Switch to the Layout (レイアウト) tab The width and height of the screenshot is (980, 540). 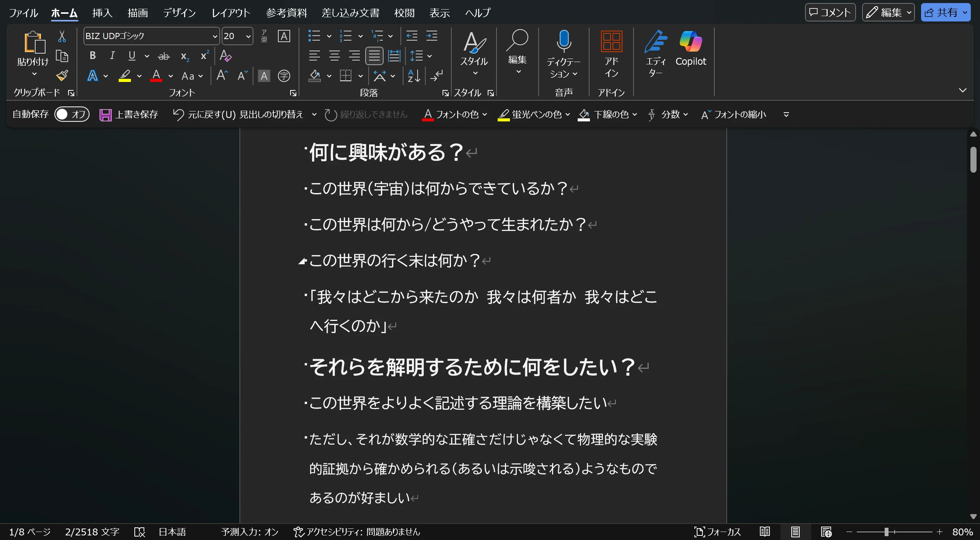[x=231, y=13]
